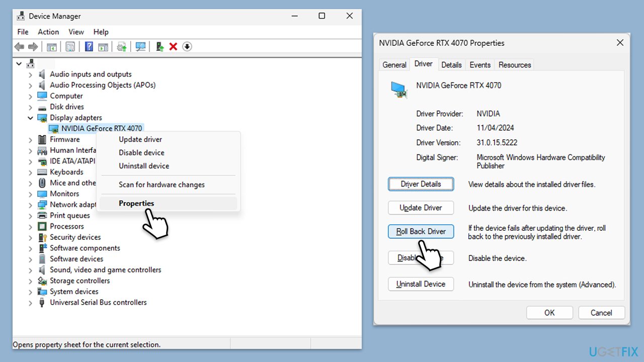Click the blue Help toolbar icon
Screen dimensions: 644x362
(x=89, y=47)
